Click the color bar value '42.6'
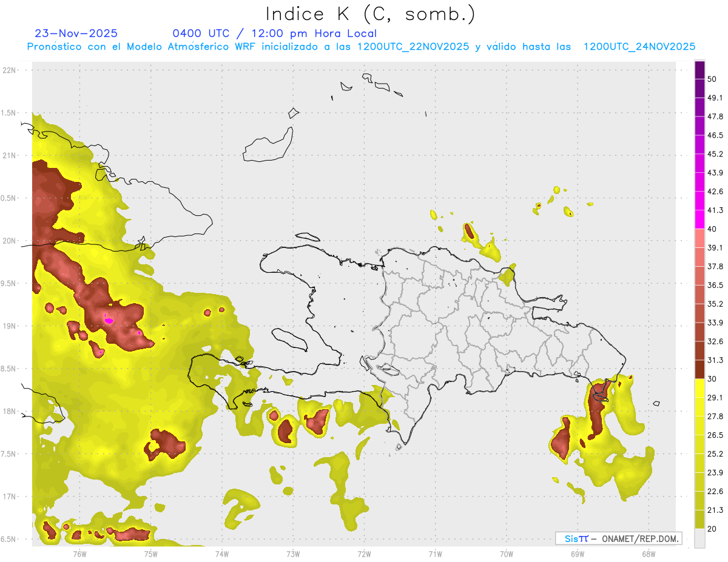The height and width of the screenshot is (562, 728). tap(715, 192)
